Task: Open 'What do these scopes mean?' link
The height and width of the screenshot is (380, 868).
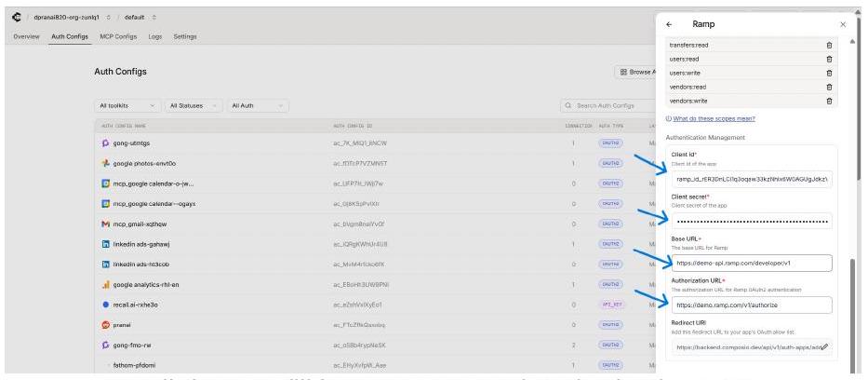Action: coord(714,118)
